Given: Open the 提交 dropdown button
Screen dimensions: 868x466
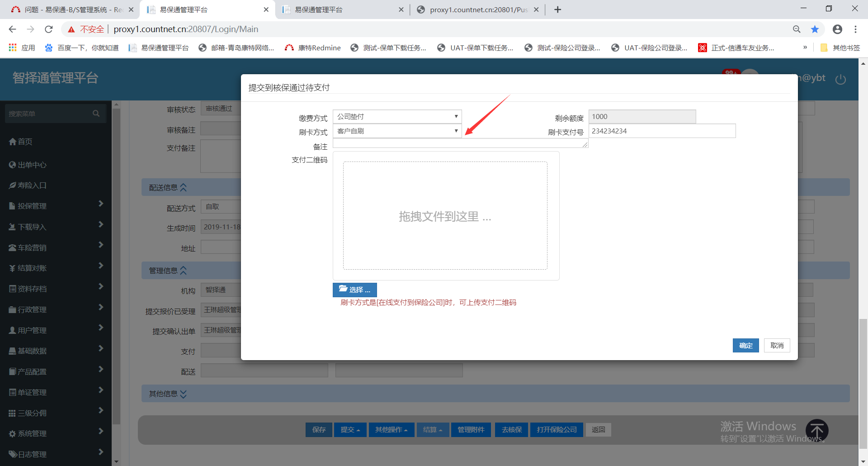Looking at the screenshot, I should coord(350,429).
